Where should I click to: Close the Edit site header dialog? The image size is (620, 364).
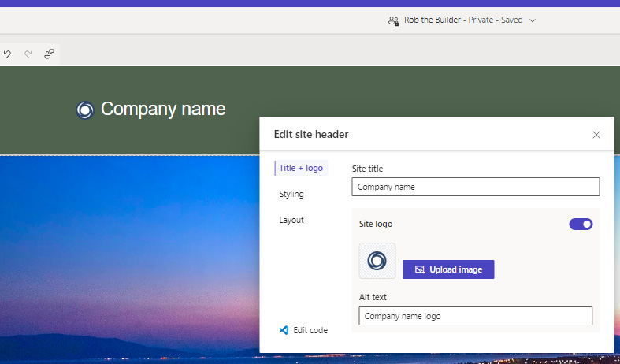point(596,135)
